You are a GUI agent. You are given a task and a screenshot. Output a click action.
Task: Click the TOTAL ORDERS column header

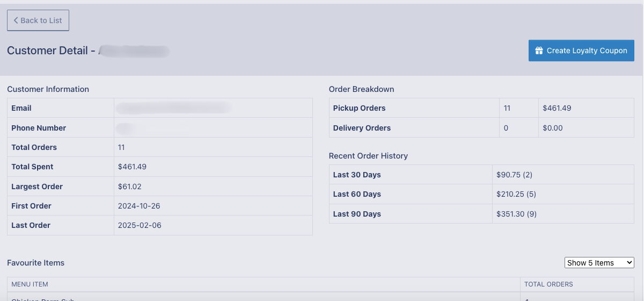tap(548, 284)
